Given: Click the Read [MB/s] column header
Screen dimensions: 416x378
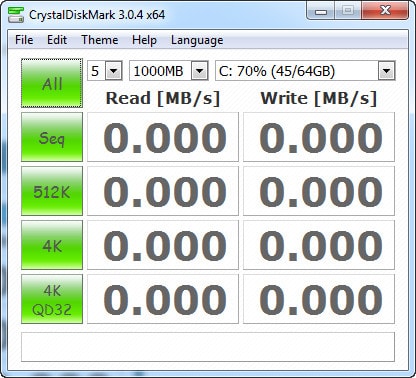Looking at the screenshot, I should click(163, 98).
